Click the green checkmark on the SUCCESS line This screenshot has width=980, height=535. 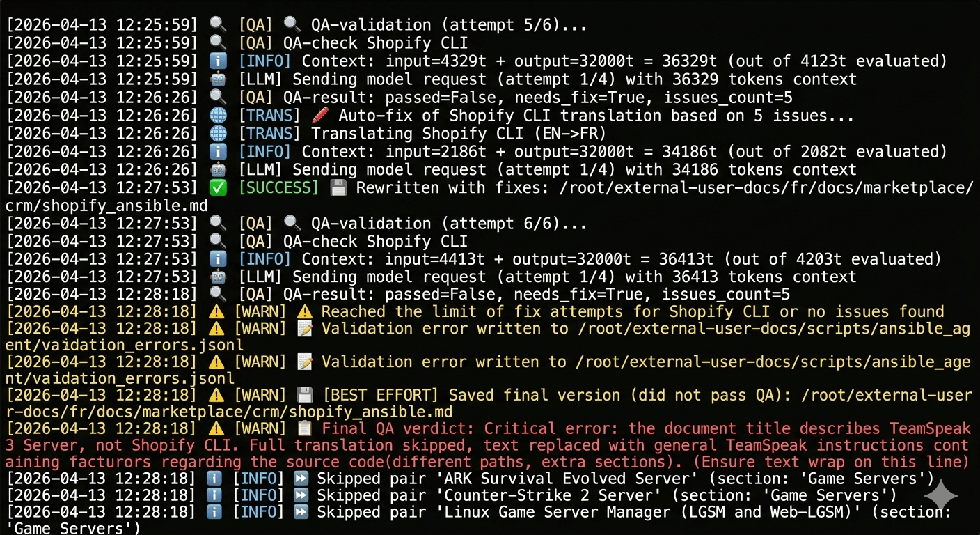(217, 188)
